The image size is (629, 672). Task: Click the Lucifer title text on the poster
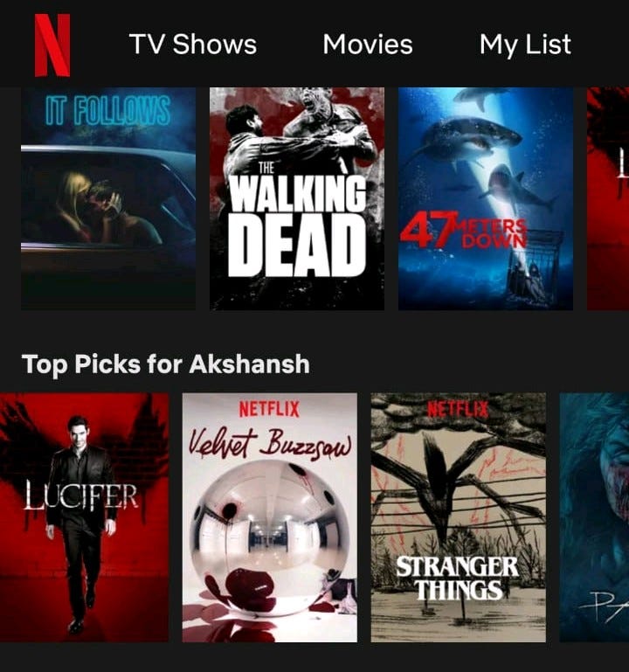pyautogui.click(x=81, y=496)
